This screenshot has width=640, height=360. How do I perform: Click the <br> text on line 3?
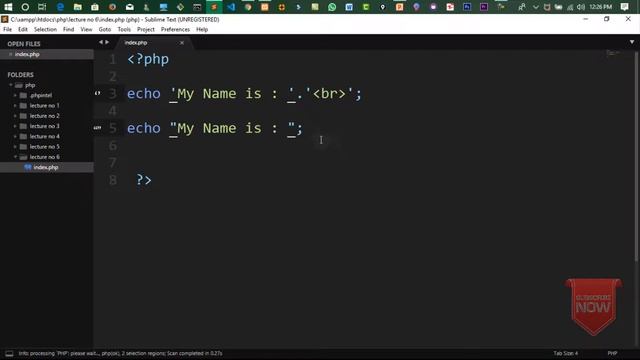point(329,94)
